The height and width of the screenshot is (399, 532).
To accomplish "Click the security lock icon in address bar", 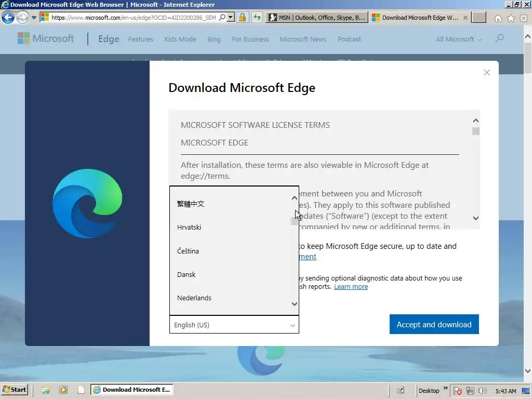I will click(x=242, y=17).
